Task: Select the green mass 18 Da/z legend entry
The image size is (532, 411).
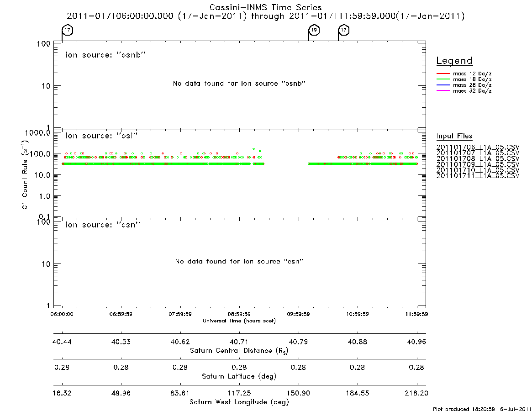Action: 464,79
